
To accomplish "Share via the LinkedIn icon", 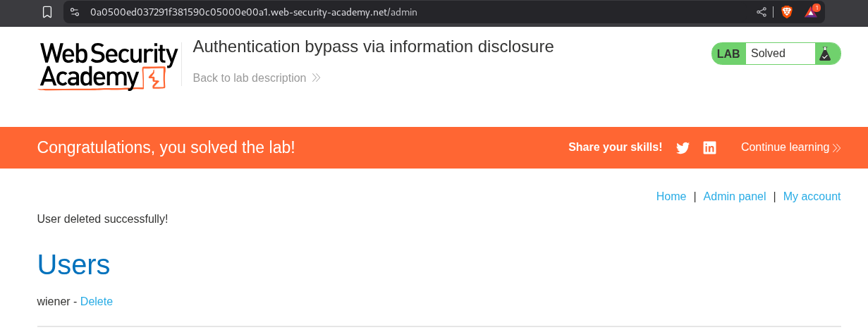I will click(x=709, y=148).
